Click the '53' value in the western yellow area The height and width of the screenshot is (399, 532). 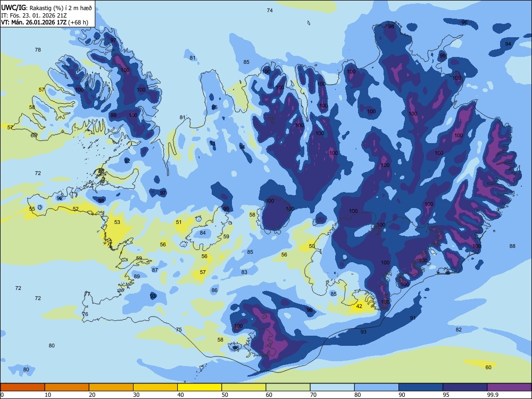pyautogui.click(x=117, y=222)
